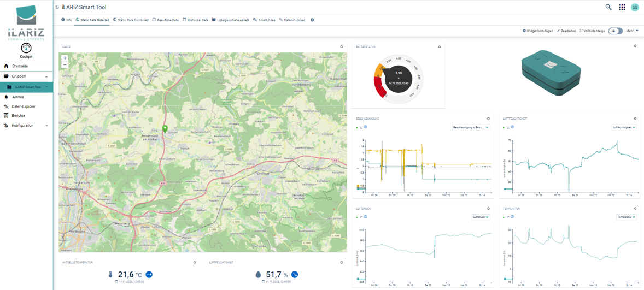Click Temperatur chart range slider handle
Viewport: 644px width, 290px height.
coord(504,279)
